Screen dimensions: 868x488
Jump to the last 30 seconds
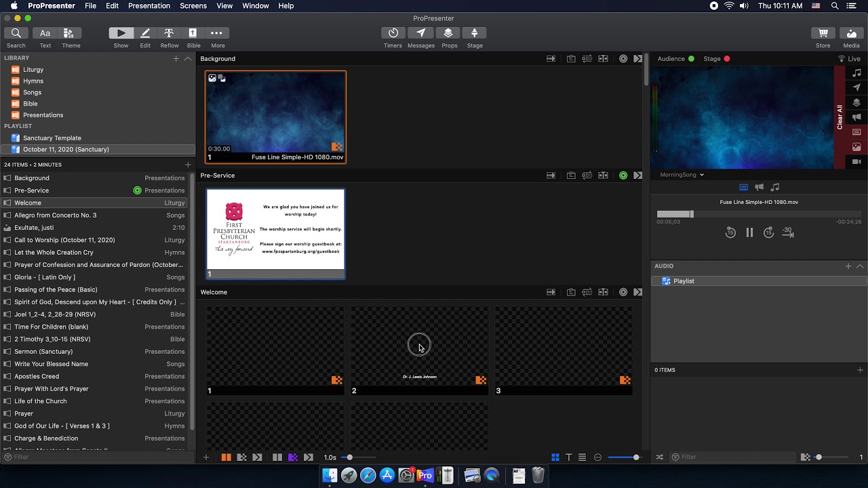787,232
